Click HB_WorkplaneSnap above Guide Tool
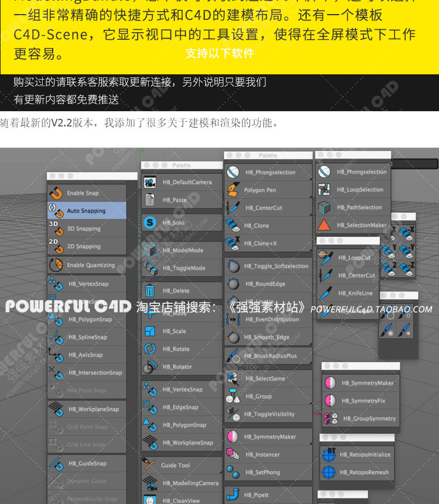The width and height of the screenshot is (439, 504). pos(182,443)
